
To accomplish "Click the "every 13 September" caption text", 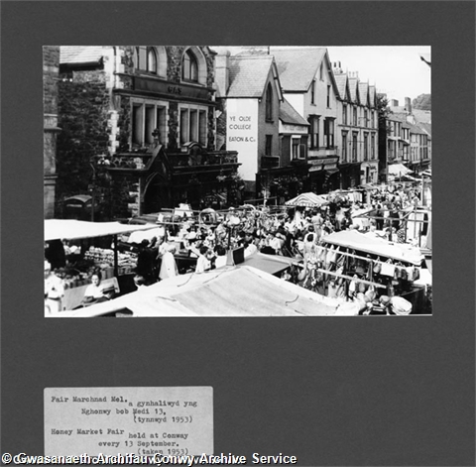I will [x=139, y=443].
